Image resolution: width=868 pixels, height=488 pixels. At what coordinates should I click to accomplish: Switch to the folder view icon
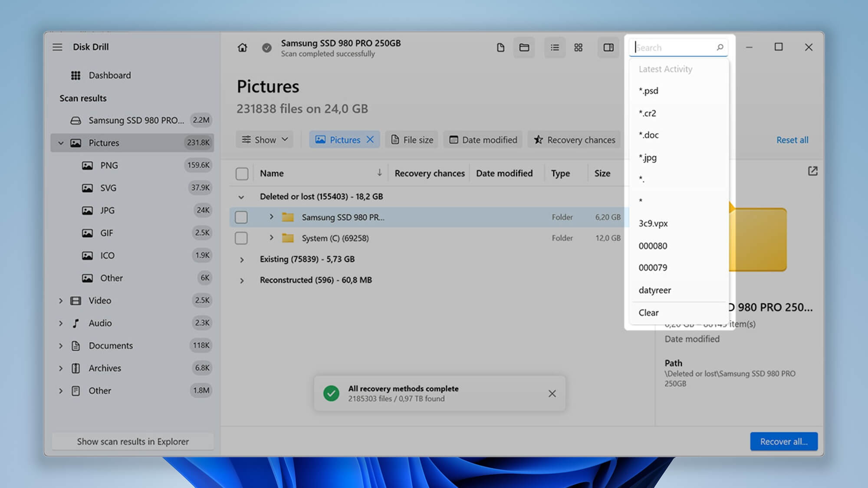click(x=524, y=47)
